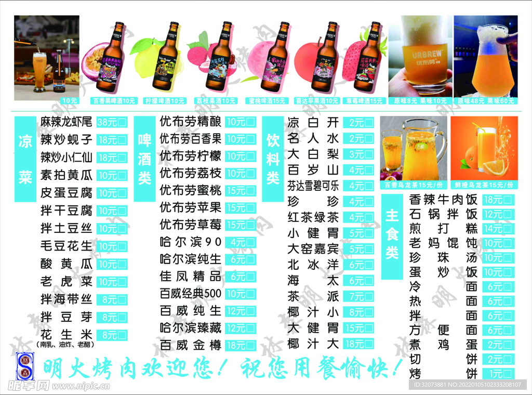Click the blue S logo emblem

click(25, 366)
